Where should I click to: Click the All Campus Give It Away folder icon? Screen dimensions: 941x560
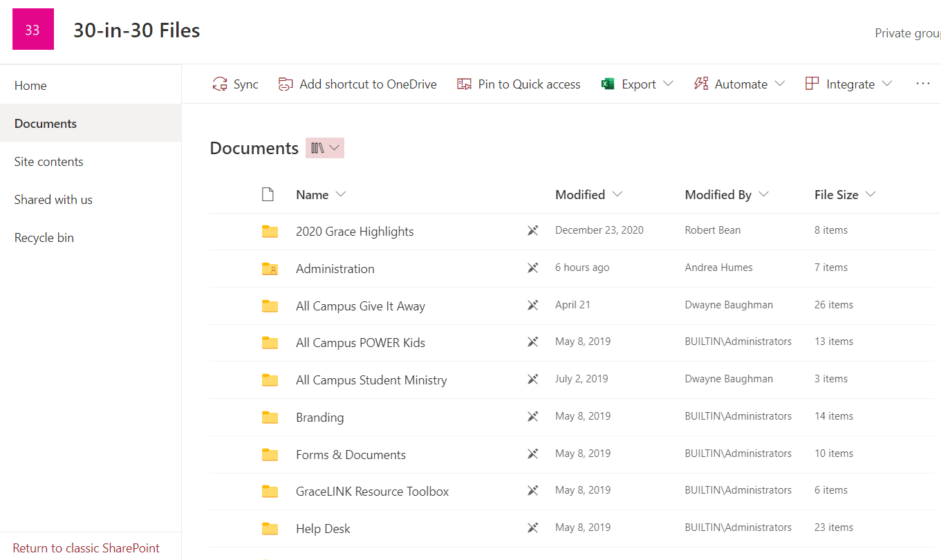point(270,306)
